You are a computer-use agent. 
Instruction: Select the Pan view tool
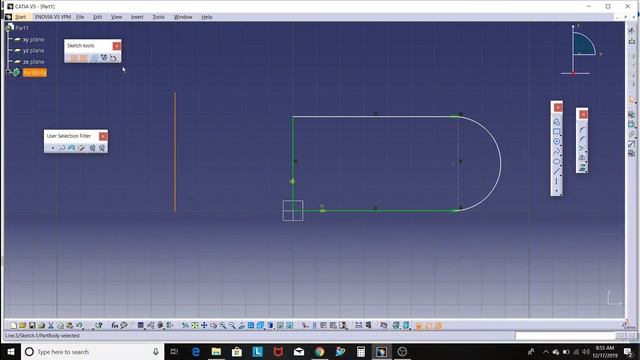tap(204, 325)
